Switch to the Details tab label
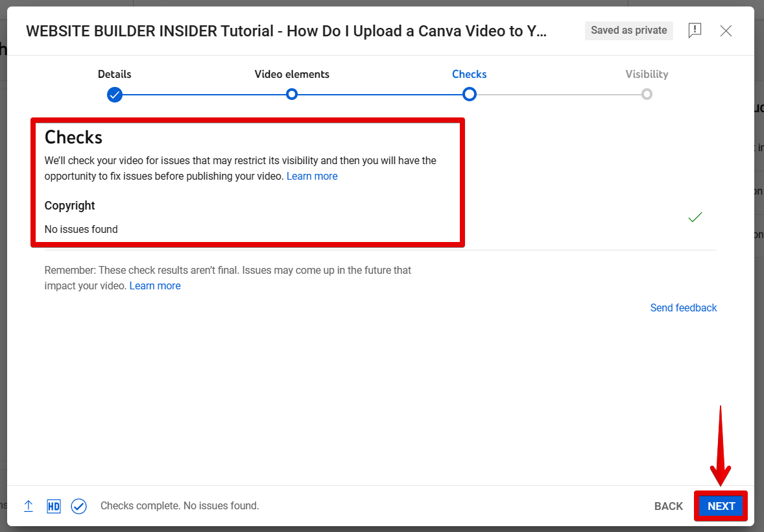The height and width of the screenshot is (532, 764). pos(115,74)
